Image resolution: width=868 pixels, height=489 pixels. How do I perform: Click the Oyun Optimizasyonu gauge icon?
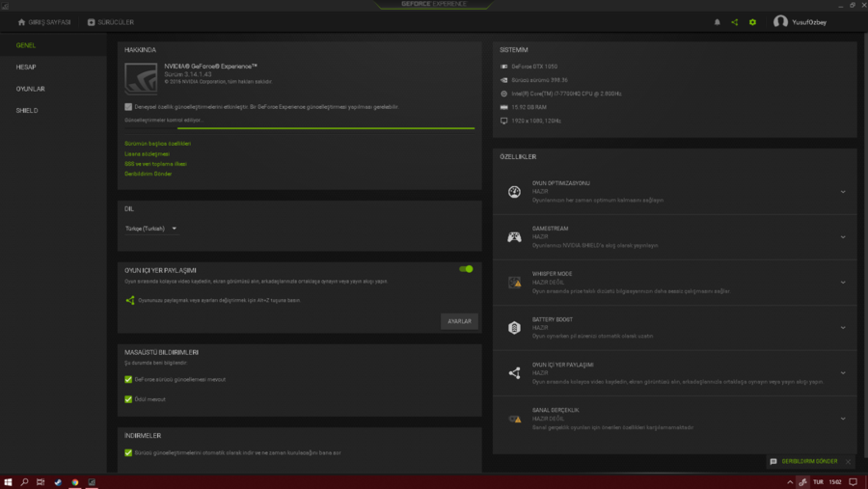point(514,192)
